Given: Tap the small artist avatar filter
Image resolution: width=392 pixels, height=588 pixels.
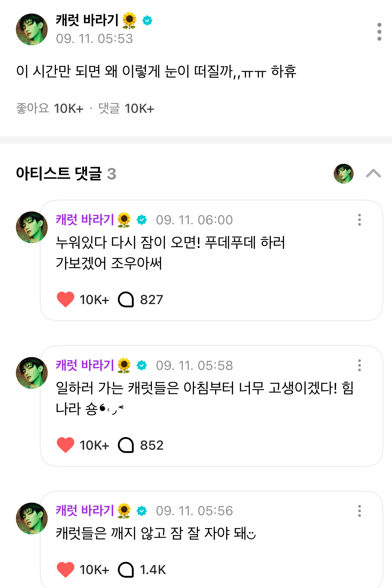Looking at the screenshot, I should 344,174.
